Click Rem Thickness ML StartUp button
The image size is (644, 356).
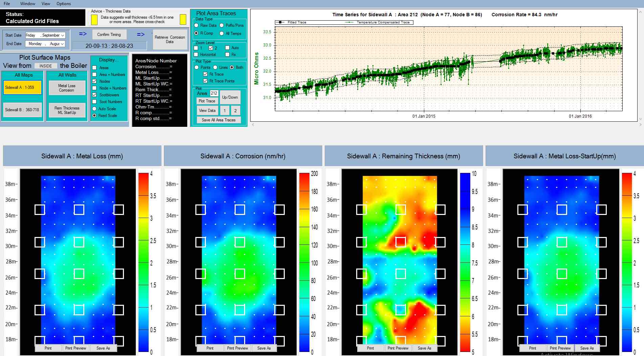click(x=67, y=110)
